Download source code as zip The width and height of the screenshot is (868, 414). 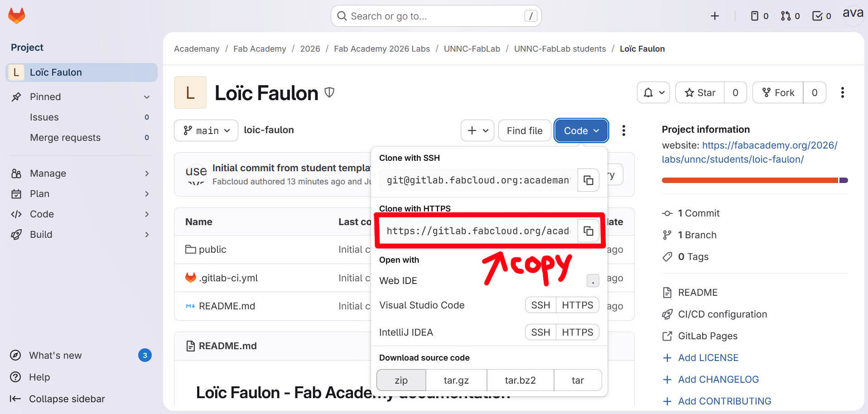click(401, 380)
